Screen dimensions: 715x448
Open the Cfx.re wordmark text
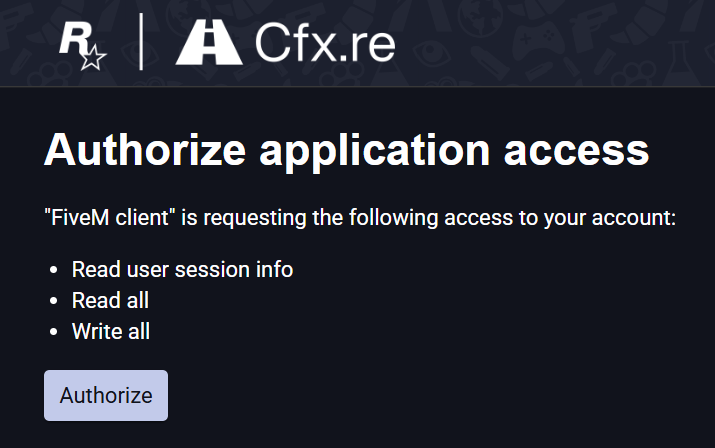point(325,42)
